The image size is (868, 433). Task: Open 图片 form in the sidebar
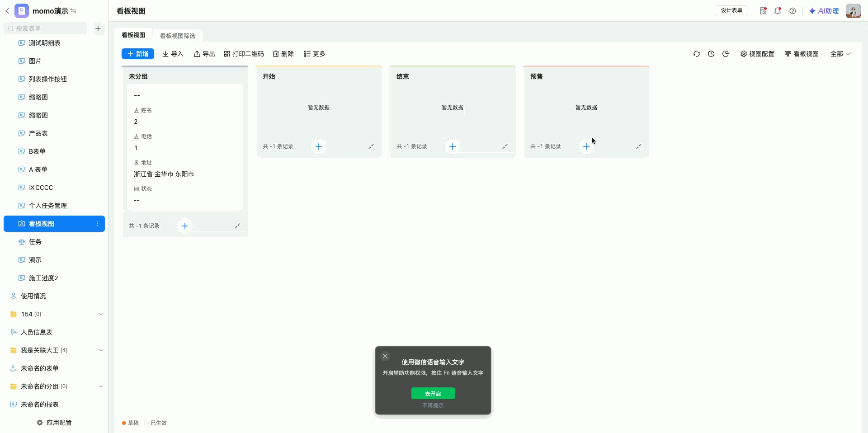pyautogui.click(x=54, y=61)
